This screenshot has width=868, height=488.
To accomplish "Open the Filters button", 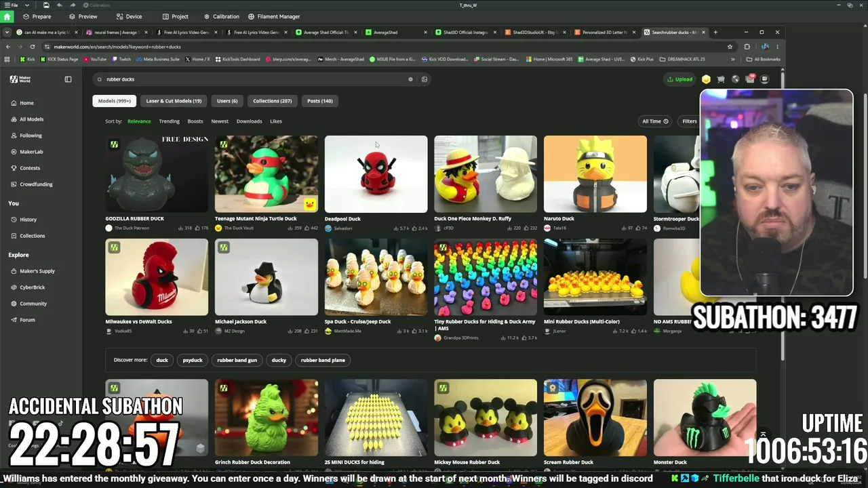I will (690, 121).
